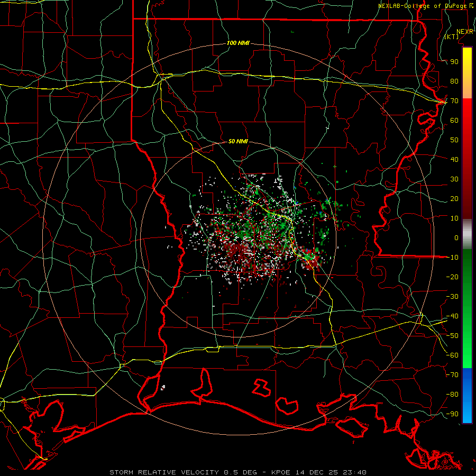Viewport: 476px width, 476px height.
Task: Select the 10 knot scale label
Action: pos(454,218)
